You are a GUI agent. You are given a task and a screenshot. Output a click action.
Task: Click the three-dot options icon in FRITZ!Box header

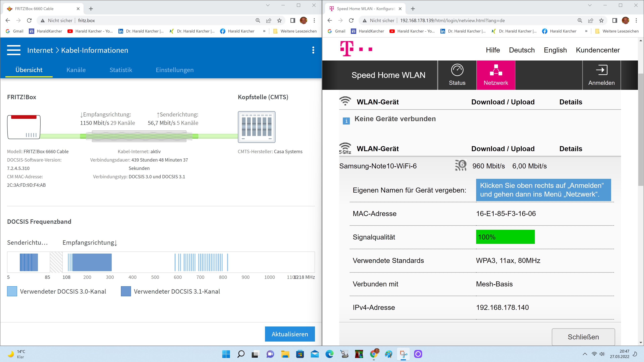click(x=313, y=50)
